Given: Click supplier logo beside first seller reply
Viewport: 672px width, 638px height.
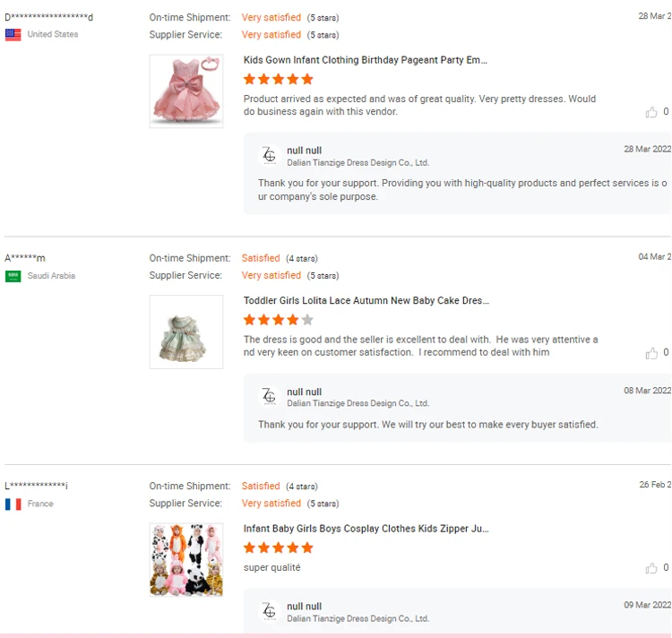Looking at the screenshot, I should coord(269,155).
